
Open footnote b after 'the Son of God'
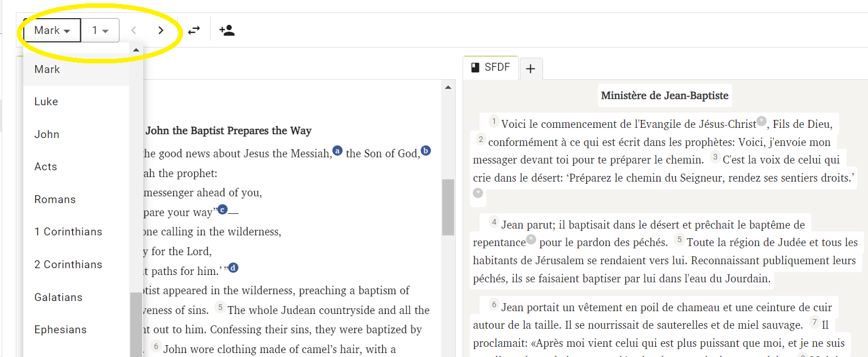[x=426, y=150]
